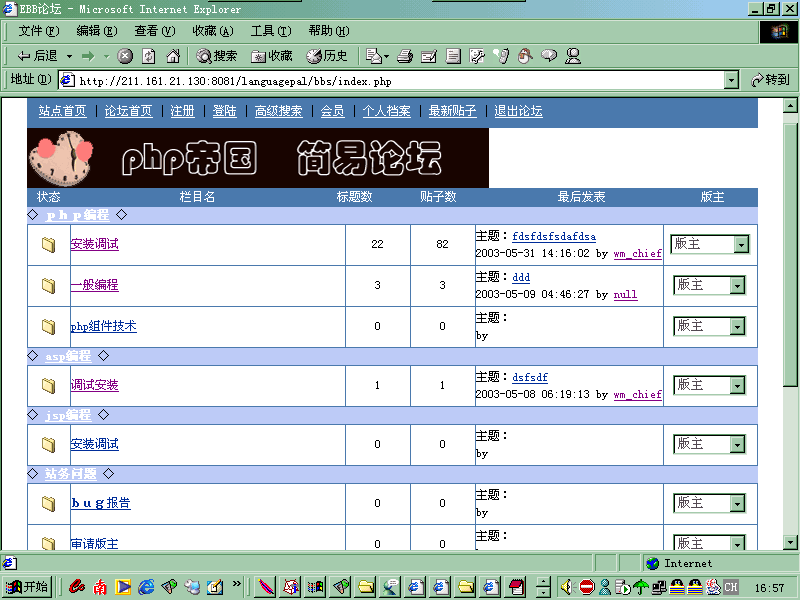
Task: Click the Print toolbar icon
Action: click(405, 56)
